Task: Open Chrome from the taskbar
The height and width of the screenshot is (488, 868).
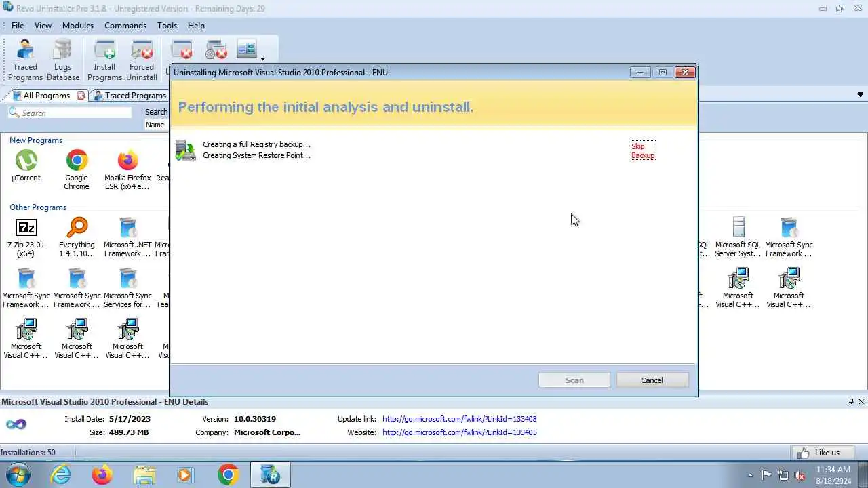Action: (x=228, y=474)
